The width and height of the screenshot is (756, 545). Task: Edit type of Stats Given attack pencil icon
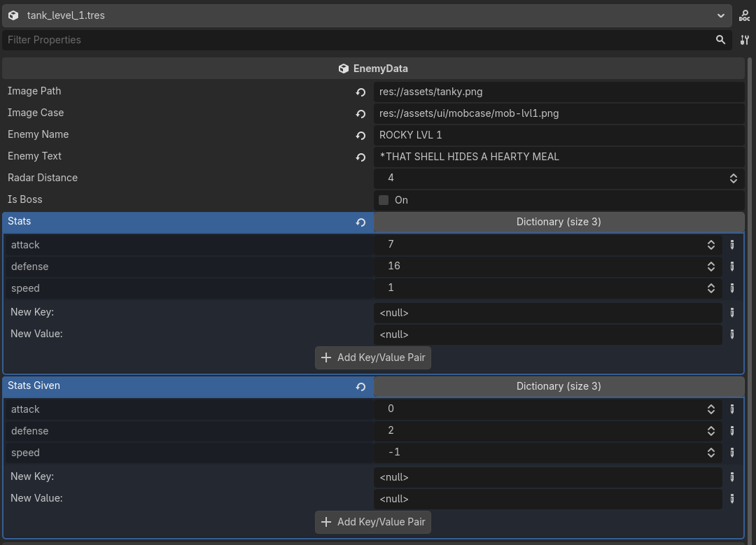click(732, 409)
